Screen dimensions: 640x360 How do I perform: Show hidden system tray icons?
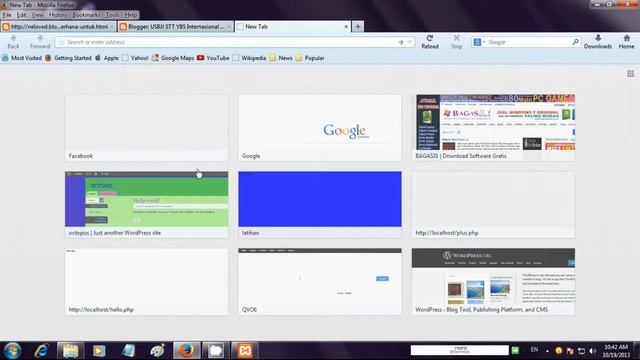[x=547, y=351]
